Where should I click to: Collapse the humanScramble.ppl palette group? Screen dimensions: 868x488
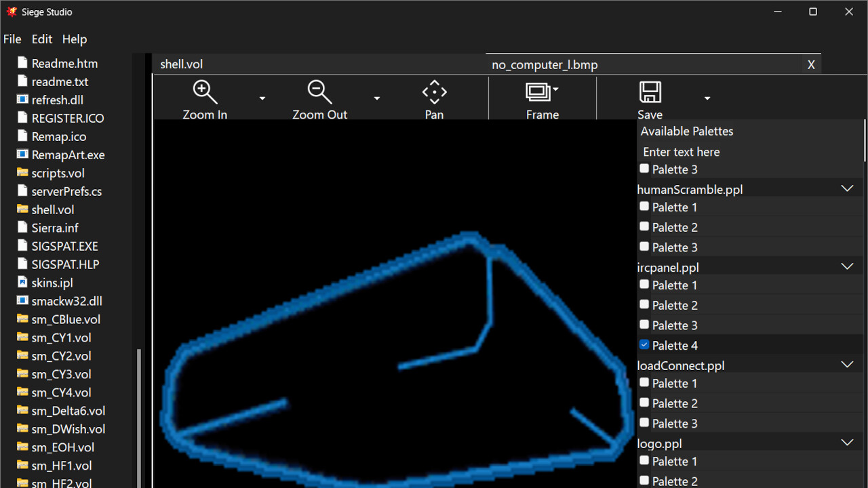click(x=846, y=188)
